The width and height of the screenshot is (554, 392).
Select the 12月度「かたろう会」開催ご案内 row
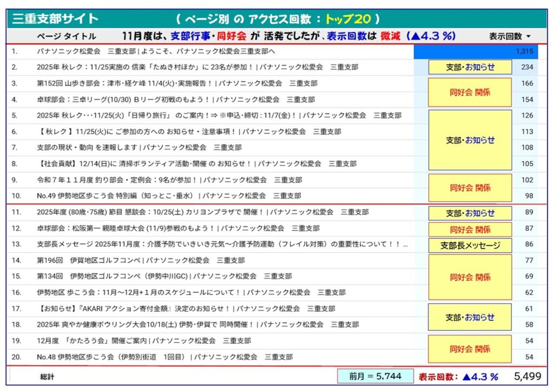click(143, 341)
